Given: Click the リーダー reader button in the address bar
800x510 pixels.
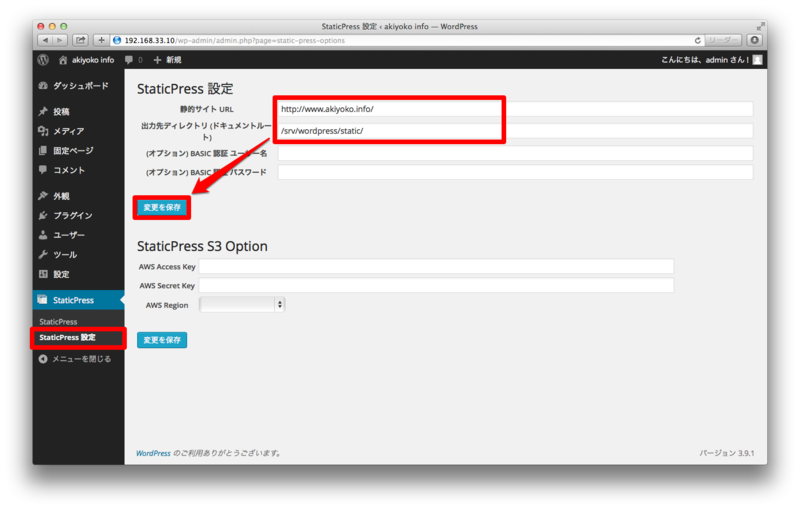Looking at the screenshot, I should coord(723,40).
